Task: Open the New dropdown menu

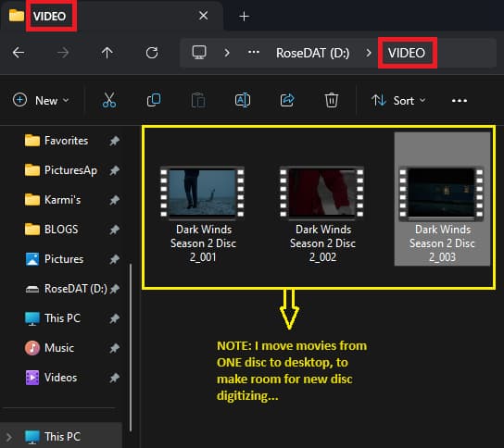Action: point(41,101)
